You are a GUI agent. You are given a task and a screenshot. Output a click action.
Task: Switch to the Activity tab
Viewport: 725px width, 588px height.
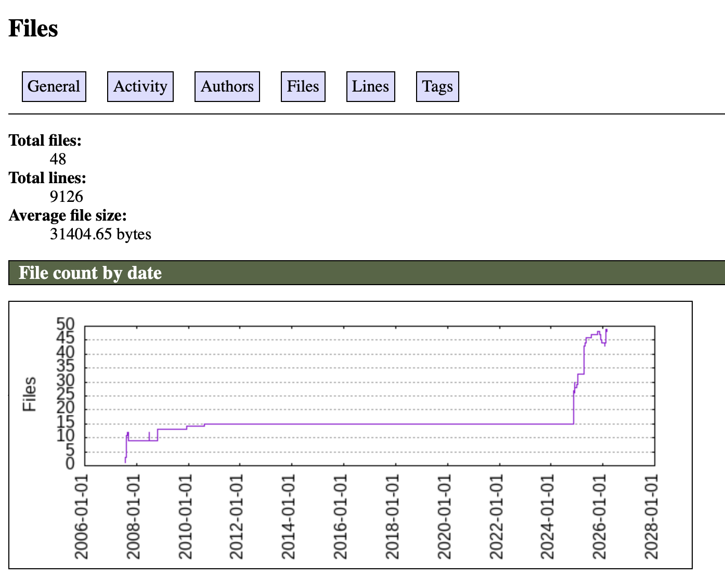click(x=140, y=86)
